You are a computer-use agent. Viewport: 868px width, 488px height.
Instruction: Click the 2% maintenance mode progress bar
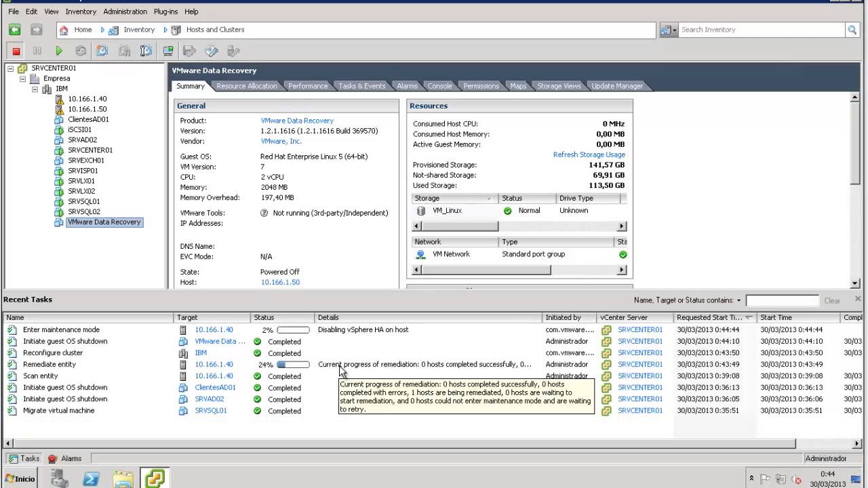pos(293,330)
